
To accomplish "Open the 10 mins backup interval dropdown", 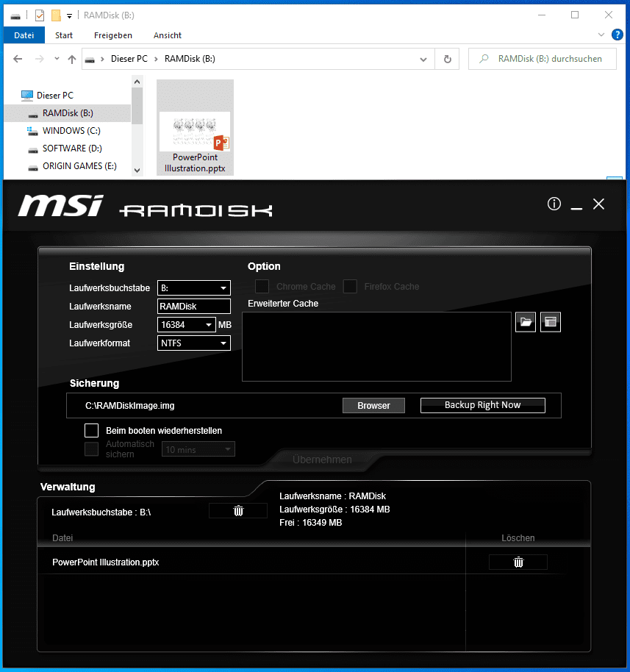I will point(198,449).
